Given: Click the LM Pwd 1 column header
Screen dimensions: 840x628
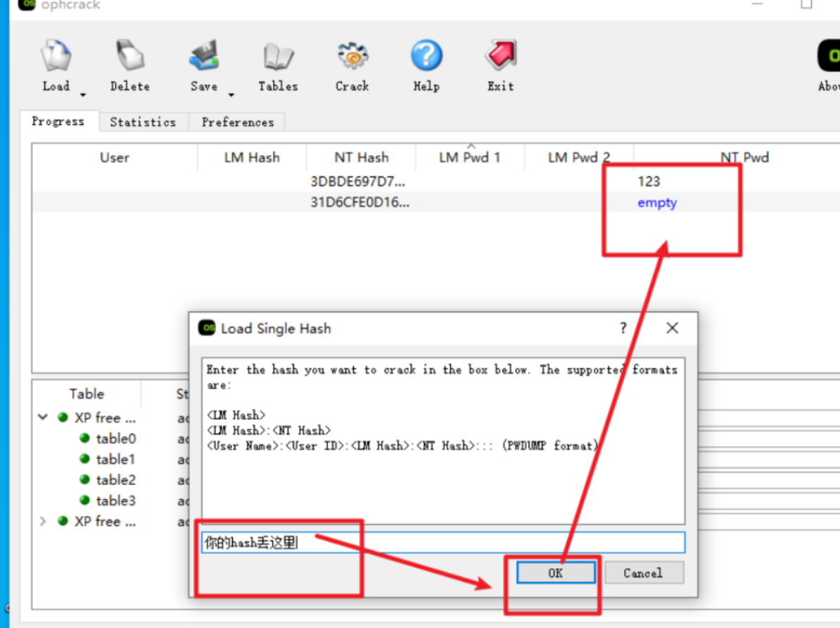Looking at the screenshot, I should pyautogui.click(x=470, y=157).
